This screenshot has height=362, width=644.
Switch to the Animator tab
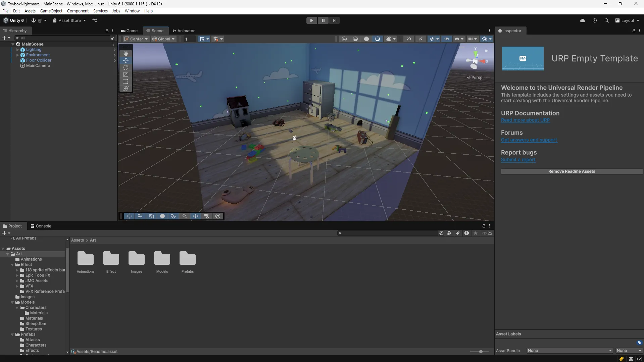click(x=184, y=31)
